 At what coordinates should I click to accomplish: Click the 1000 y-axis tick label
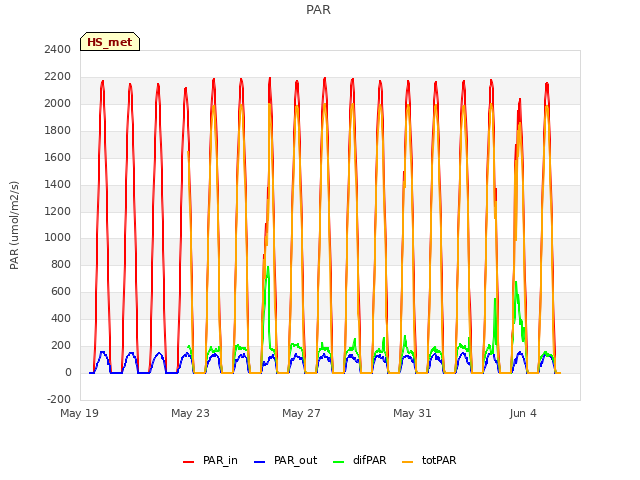click(58, 238)
